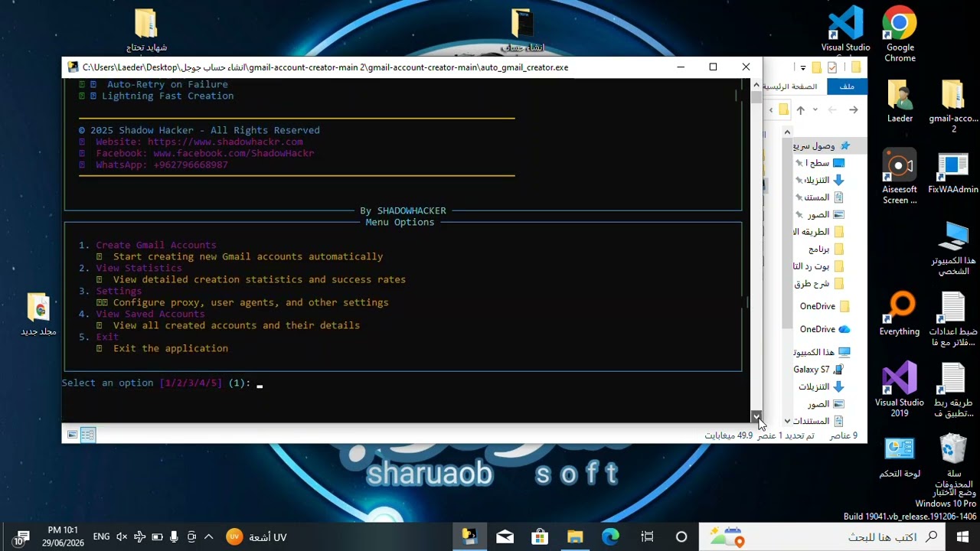
Task: Open the Control Panel icon (لوحة التحكم)
Action: click(900, 458)
